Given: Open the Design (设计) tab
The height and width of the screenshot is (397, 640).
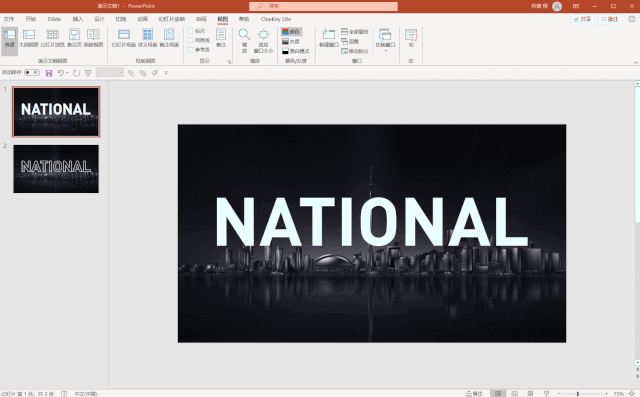Looking at the screenshot, I should click(99, 19).
